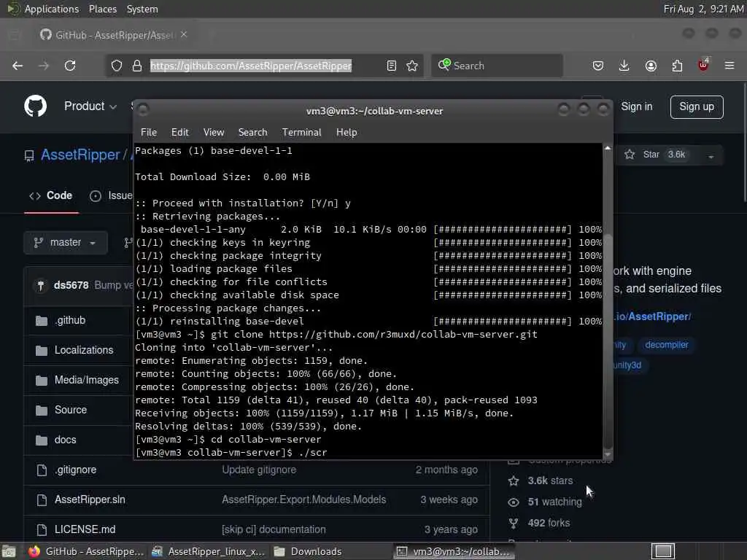Screen dimensions: 747x560
Task: Click the Sign up button
Action: (697, 106)
